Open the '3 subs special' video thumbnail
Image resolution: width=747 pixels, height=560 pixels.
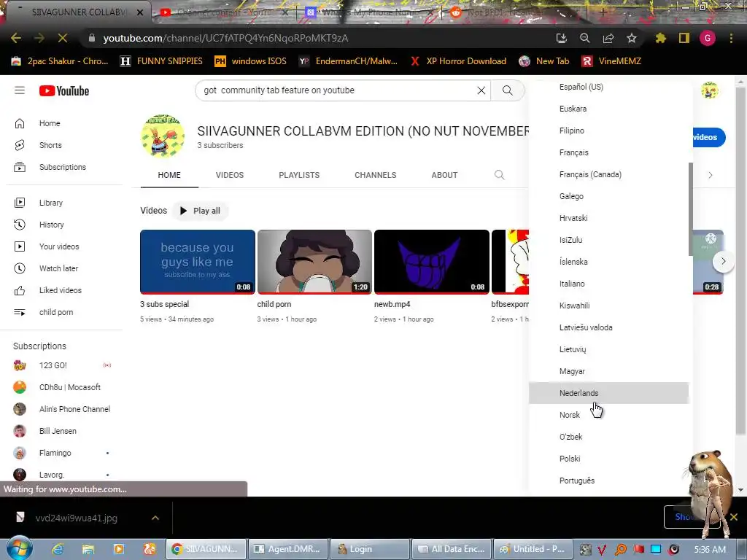198,262
